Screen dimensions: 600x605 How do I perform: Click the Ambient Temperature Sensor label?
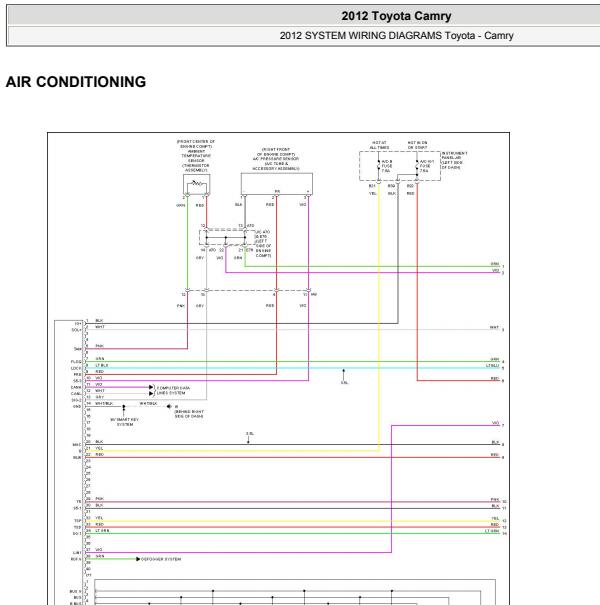coord(196,156)
